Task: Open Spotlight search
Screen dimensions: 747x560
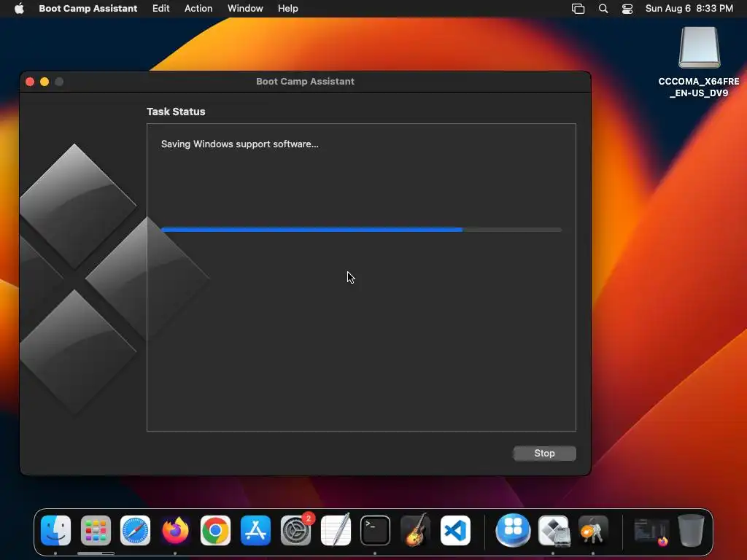Action: pyautogui.click(x=603, y=9)
